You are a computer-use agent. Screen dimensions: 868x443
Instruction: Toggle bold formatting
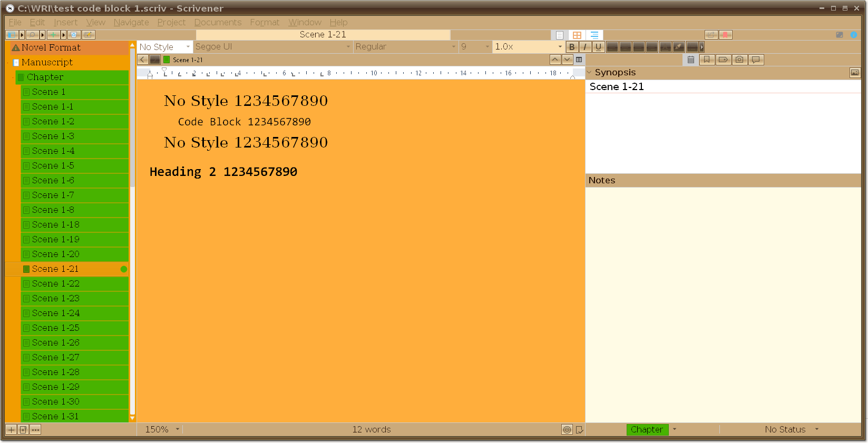pos(572,47)
